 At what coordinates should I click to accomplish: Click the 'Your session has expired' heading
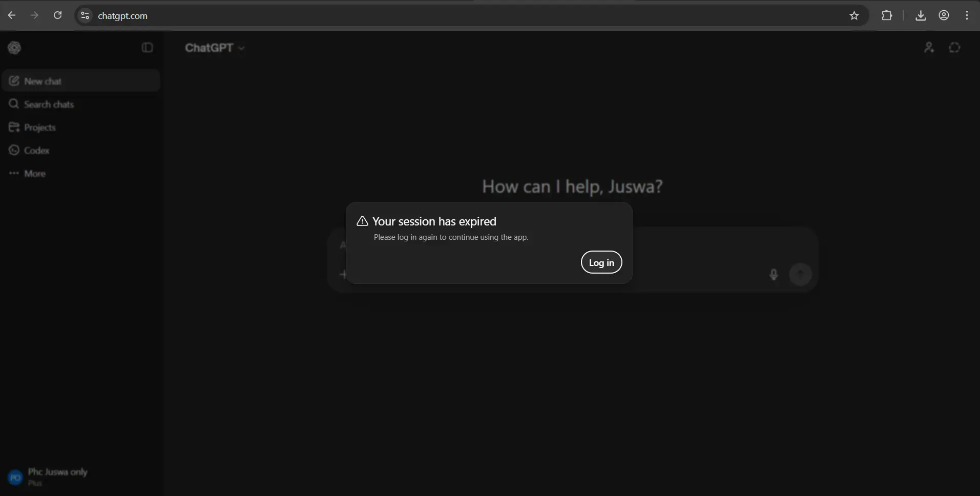pos(434,221)
